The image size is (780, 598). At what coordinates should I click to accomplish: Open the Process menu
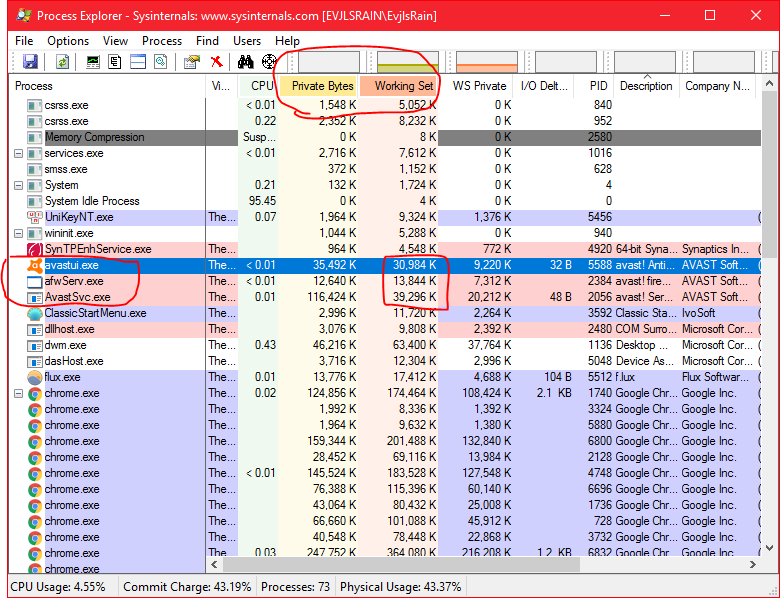pos(162,41)
